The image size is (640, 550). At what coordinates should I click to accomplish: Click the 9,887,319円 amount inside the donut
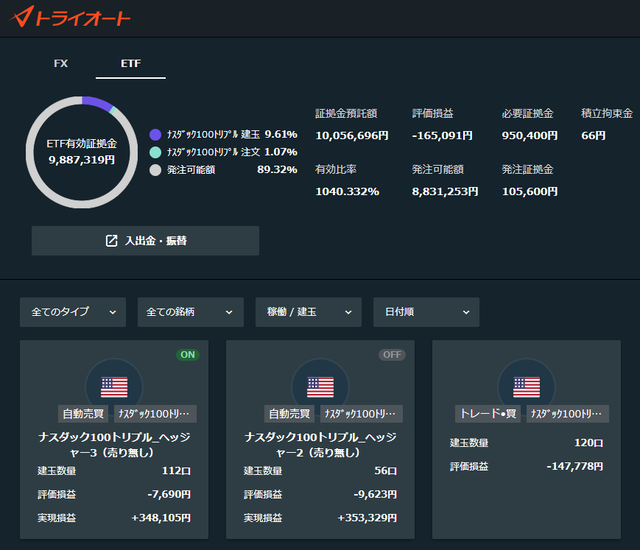click(x=82, y=160)
